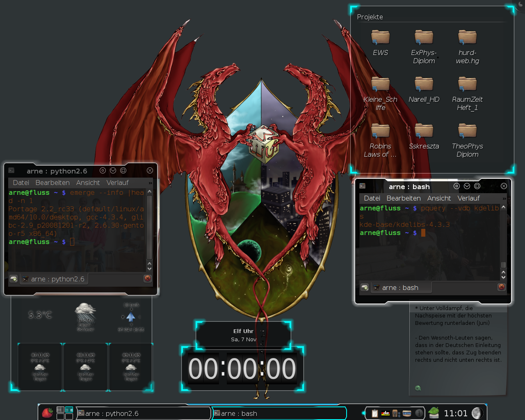Open the hurd-web.hg folder

tap(467, 38)
